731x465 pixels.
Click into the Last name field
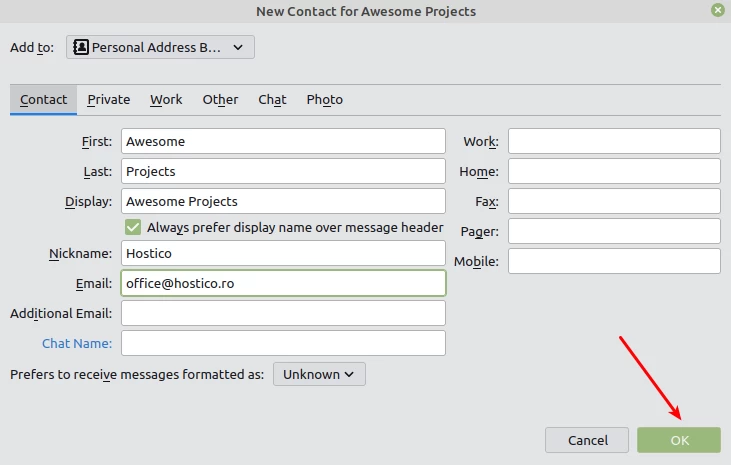coord(283,171)
